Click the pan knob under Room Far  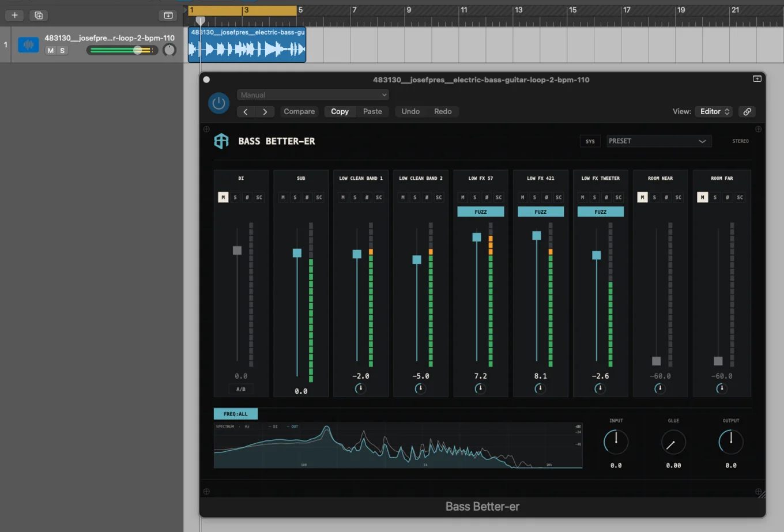click(x=721, y=388)
